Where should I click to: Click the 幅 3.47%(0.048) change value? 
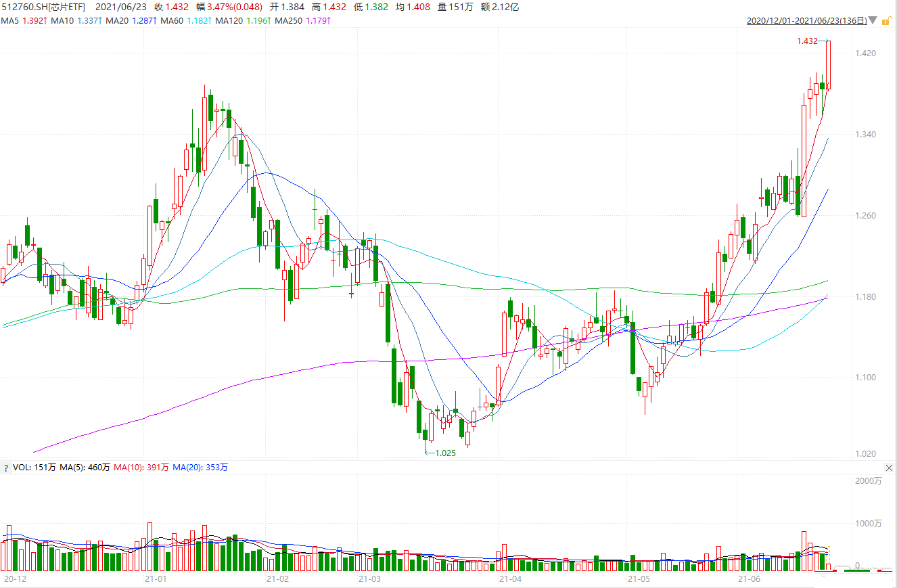pyautogui.click(x=230, y=7)
